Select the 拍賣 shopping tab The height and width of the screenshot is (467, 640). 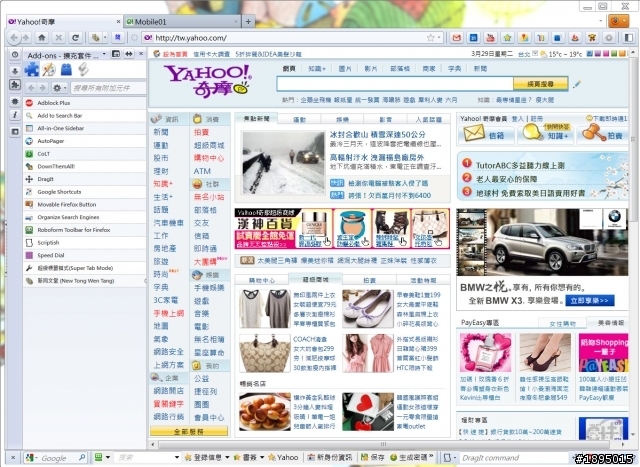click(x=369, y=280)
